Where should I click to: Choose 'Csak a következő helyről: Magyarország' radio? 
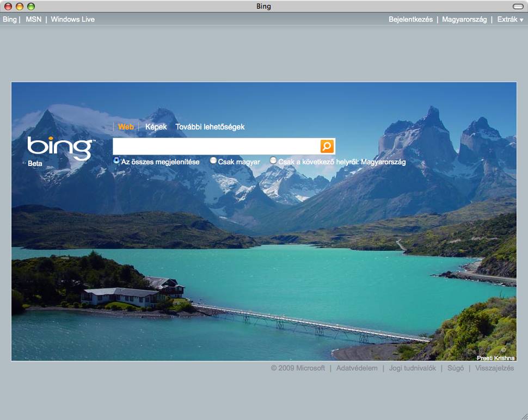(273, 161)
